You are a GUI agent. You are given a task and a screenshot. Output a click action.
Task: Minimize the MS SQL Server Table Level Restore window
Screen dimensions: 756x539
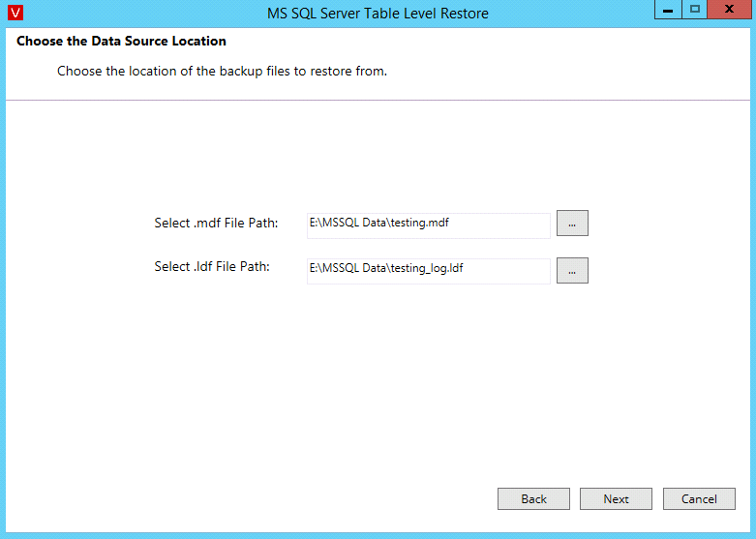[x=668, y=10]
